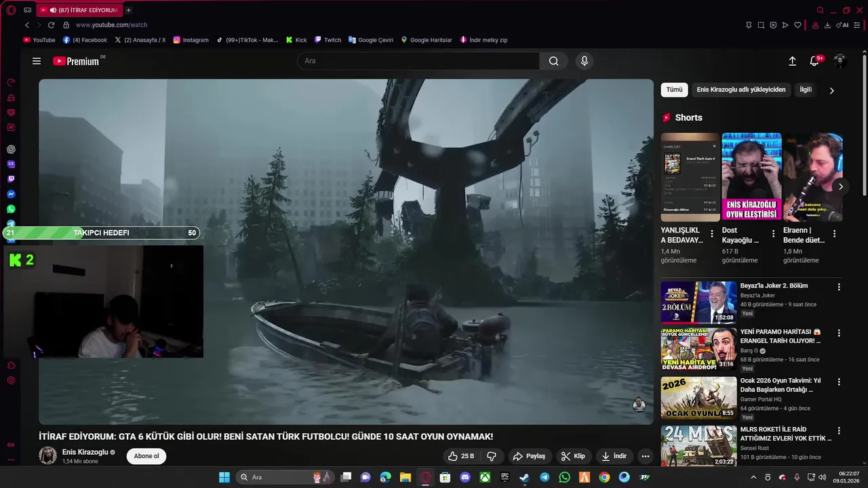The width and height of the screenshot is (868, 488).
Task: Open the Facebook bookmark
Action: click(x=85, y=40)
